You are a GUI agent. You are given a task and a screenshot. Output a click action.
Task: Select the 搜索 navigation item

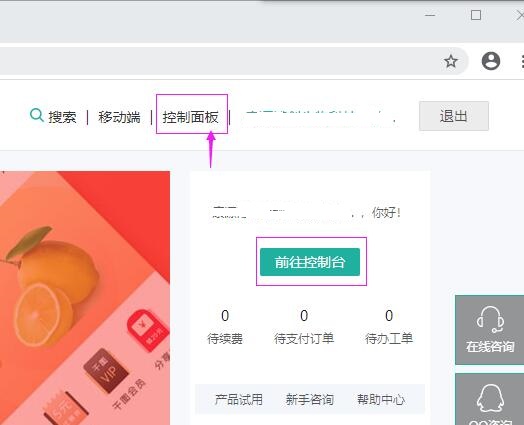pos(62,117)
